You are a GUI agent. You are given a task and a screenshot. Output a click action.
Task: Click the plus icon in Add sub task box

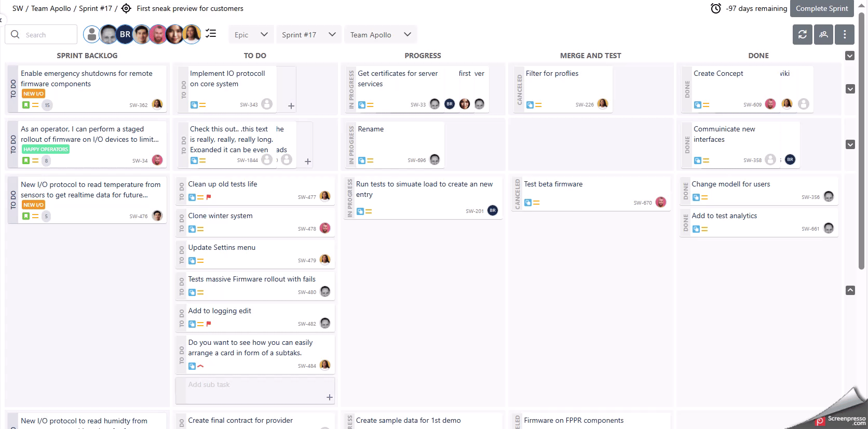330,397
